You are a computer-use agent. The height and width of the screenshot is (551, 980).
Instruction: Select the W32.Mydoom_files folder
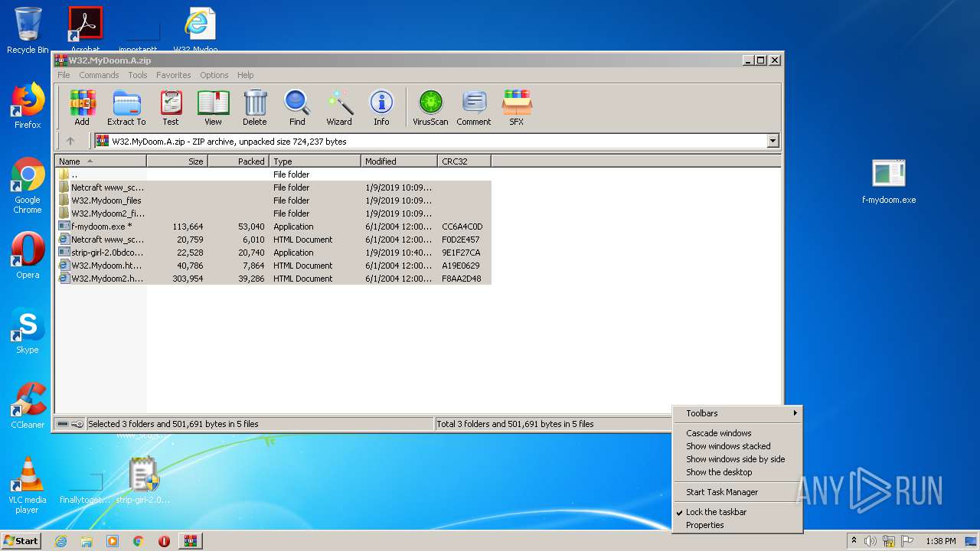(273, 201)
